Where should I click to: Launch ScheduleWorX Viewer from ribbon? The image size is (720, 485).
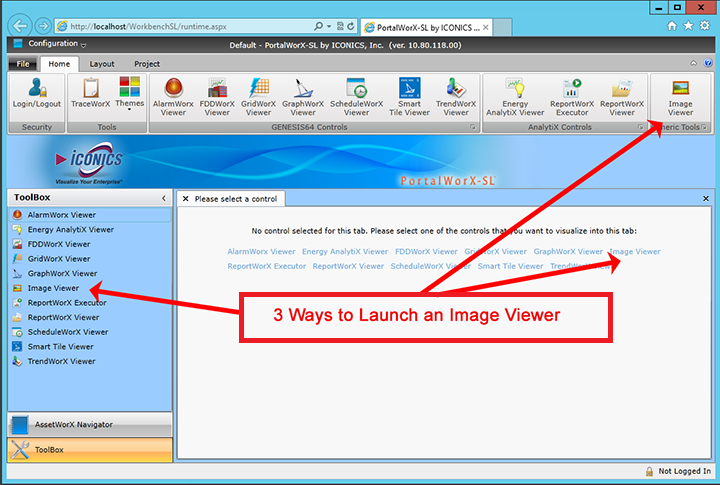356,97
